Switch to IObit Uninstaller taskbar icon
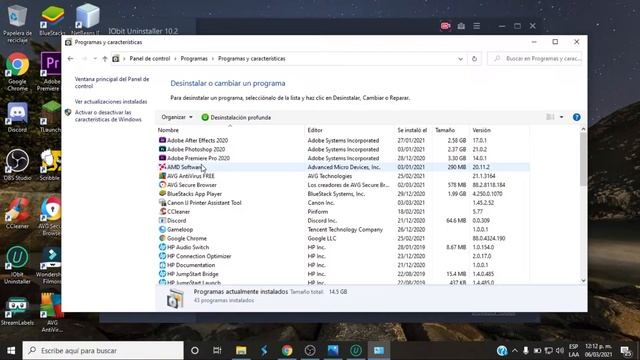The width and height of the screenshot is (640, 360). [x=356, y=351]
